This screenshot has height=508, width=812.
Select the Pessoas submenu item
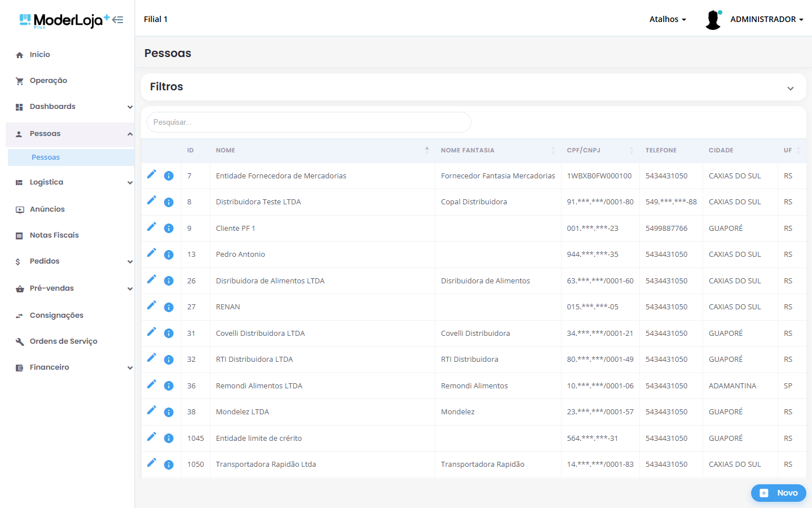(x=71, y=157)
